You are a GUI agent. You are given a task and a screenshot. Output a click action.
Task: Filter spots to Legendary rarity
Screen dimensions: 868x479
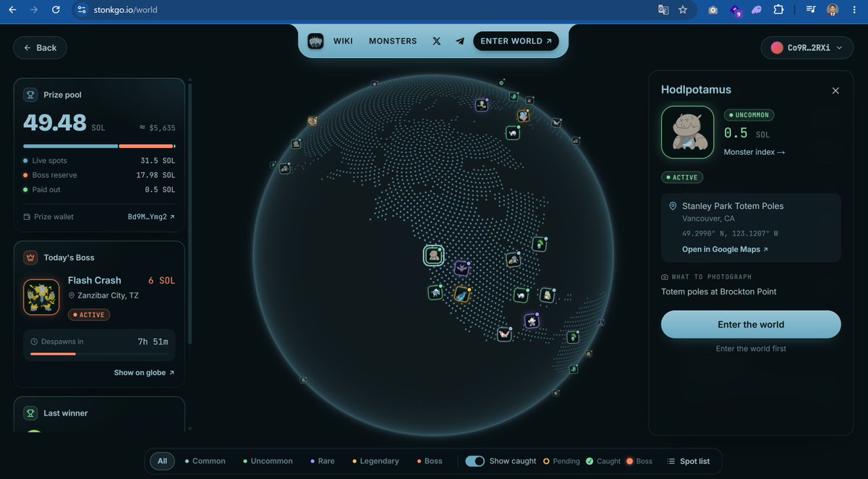coord(376,461)
